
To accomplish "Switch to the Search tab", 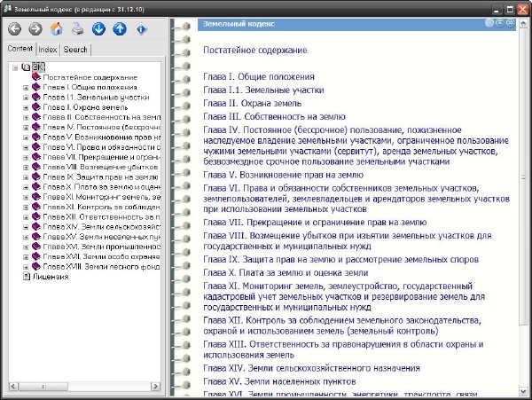I will pos(76,50).
